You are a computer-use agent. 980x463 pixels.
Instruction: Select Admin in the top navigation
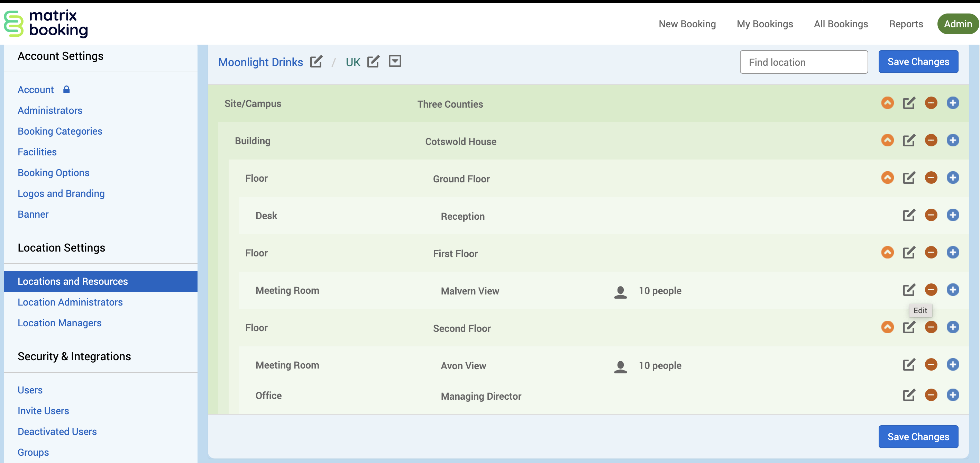pyautogui.click(x=957, y=24)
